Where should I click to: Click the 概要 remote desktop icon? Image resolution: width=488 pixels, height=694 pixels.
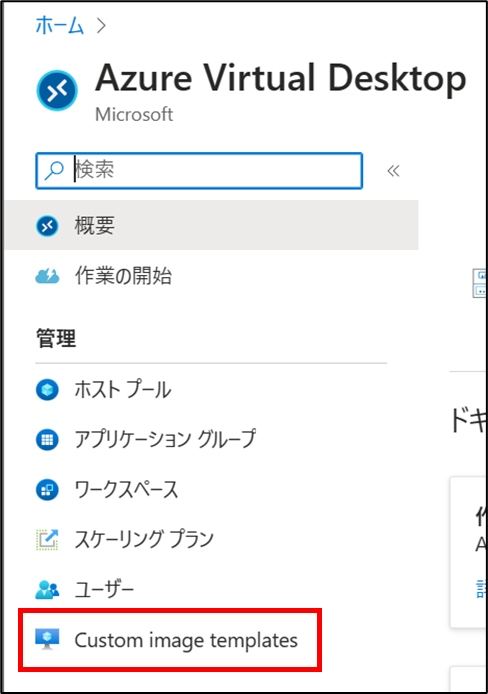[x=47, y=226]
